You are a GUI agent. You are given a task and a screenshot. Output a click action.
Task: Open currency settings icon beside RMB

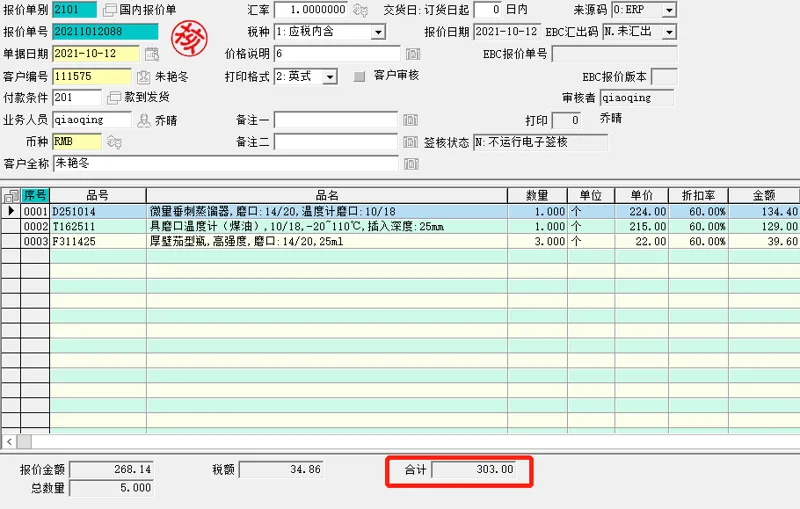click(x=114, y=142)
